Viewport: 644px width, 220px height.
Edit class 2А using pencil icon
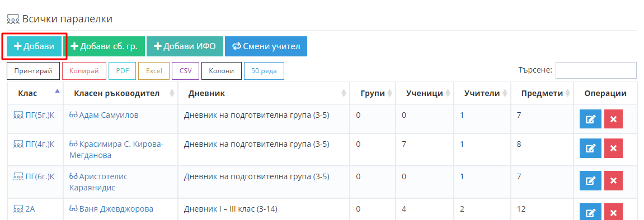click(x=590, y=212)
